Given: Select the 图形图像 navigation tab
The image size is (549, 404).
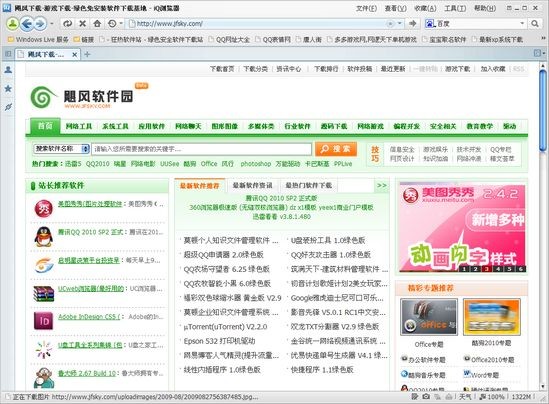Looking at the screenshot, I should click(x=224, y=126).
